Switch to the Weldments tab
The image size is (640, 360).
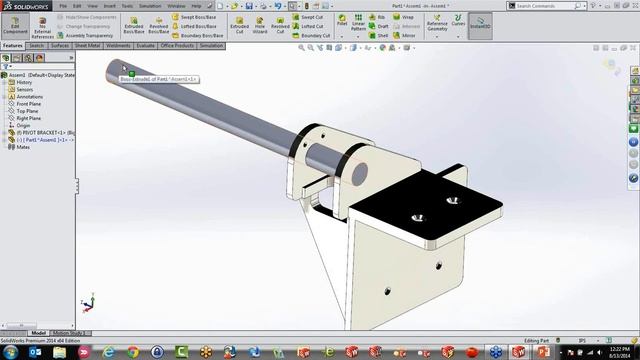(x=118, y=46)
